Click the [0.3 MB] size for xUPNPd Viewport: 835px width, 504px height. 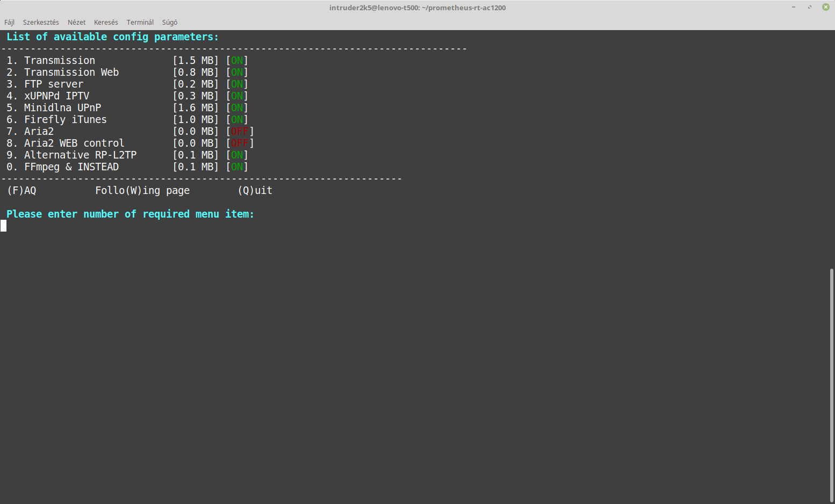(196, 96)
